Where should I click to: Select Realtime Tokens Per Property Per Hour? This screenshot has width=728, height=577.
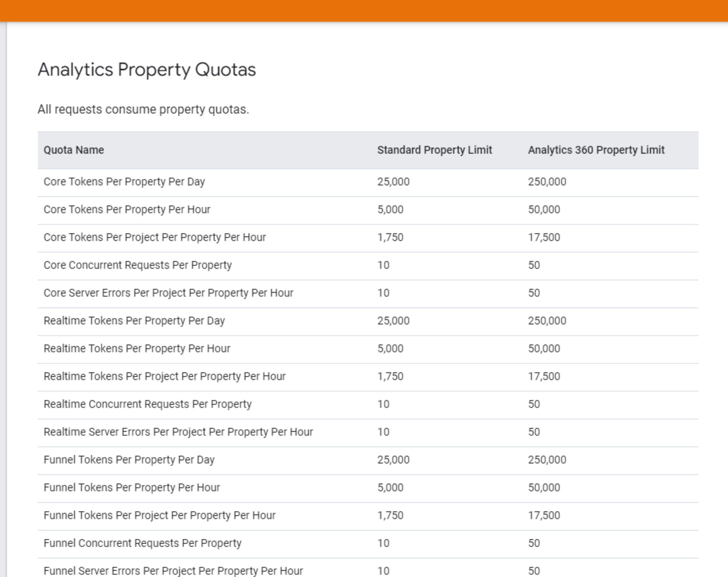[x=137, y=349]
